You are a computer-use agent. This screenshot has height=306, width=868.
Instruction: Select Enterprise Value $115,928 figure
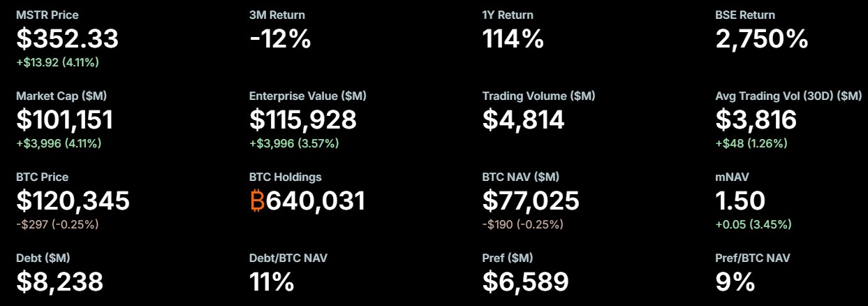302,120
